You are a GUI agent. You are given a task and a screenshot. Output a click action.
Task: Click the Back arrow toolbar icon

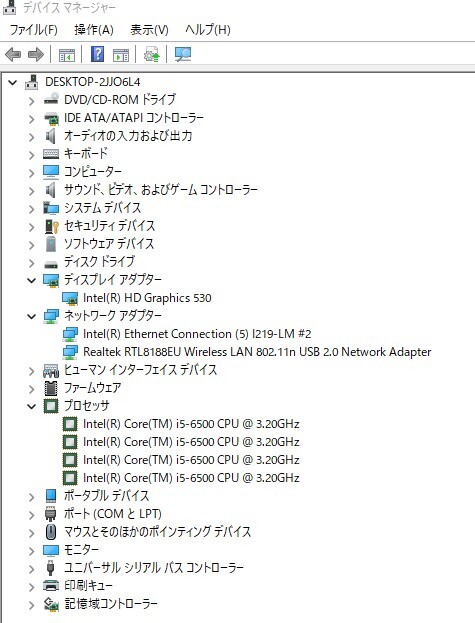[x=13, y=54]
